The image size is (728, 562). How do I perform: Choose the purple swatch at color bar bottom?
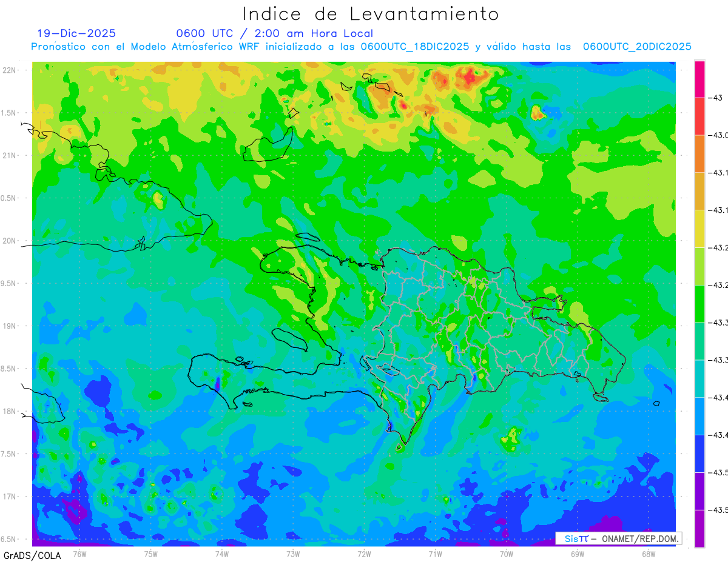pos(699,529)
